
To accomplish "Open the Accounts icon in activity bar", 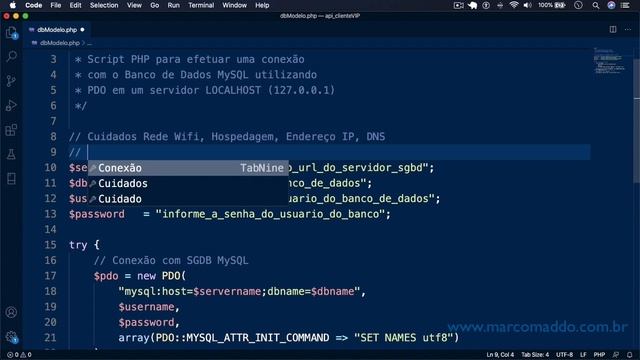I will (11, 312).
